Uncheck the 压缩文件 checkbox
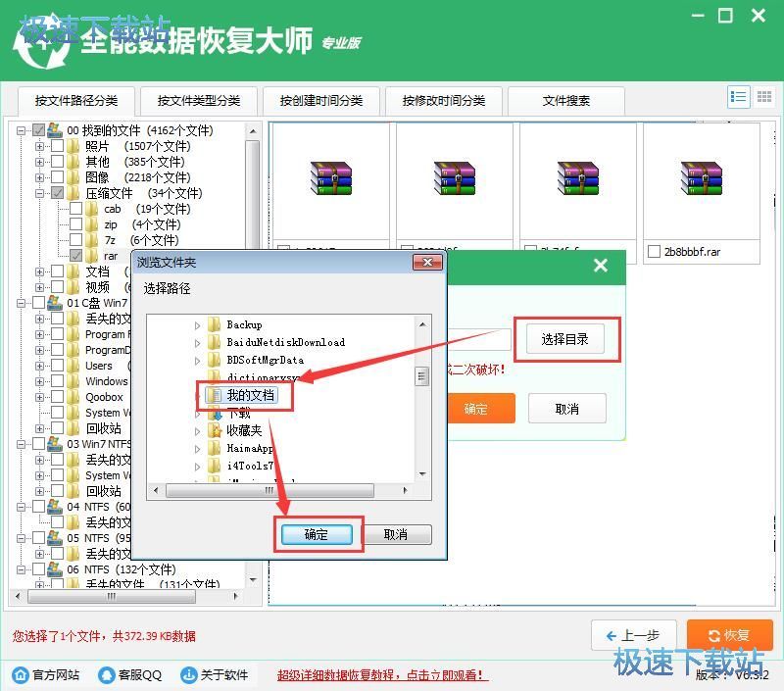Screen dimensions: 784x691 coord(58,193)
